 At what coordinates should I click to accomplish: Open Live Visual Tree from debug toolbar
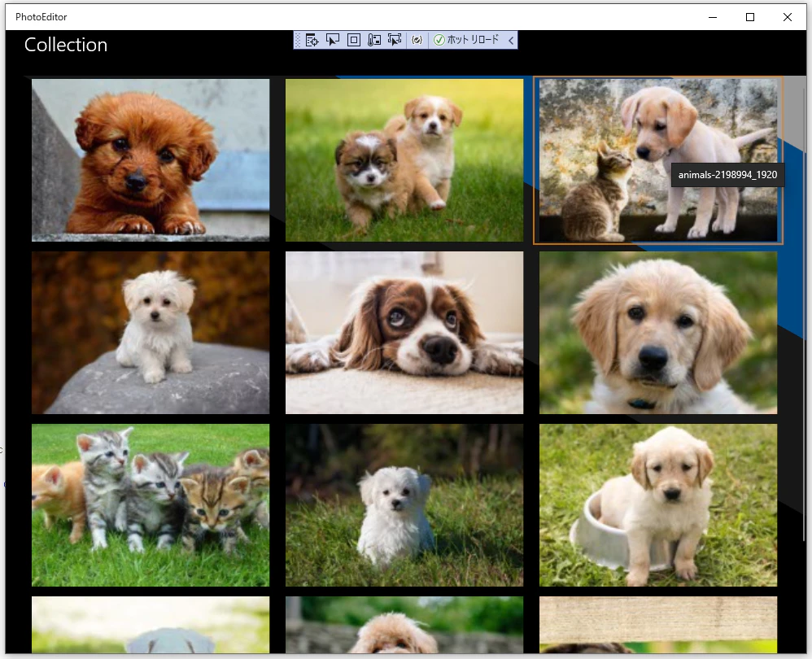[x=312, y=40]
